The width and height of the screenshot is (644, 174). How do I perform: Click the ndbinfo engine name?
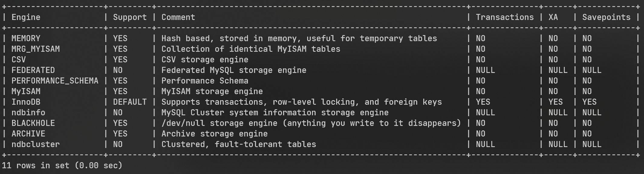click(28, 113)
